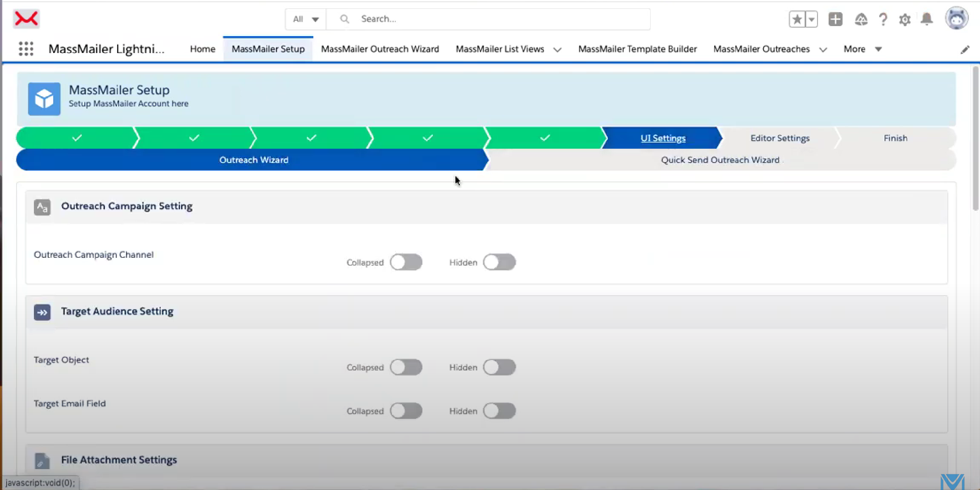Click the Target Audience Setting arrow icon
This screenshot has width=980, height=490.
click(42, 312)
